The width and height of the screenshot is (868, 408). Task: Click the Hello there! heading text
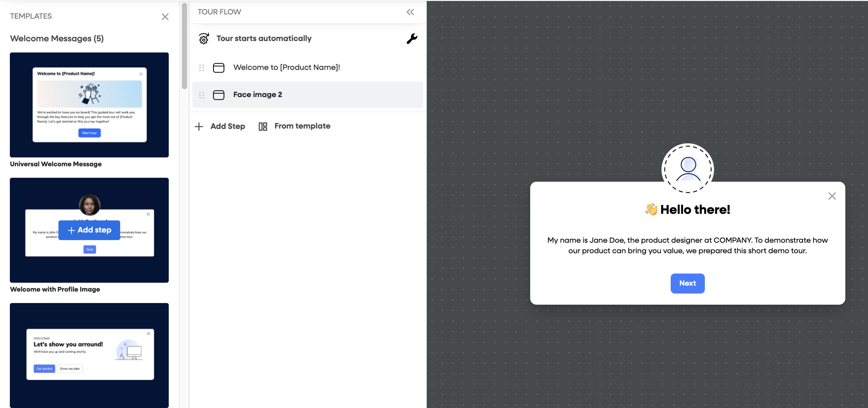tap(694, 209)
